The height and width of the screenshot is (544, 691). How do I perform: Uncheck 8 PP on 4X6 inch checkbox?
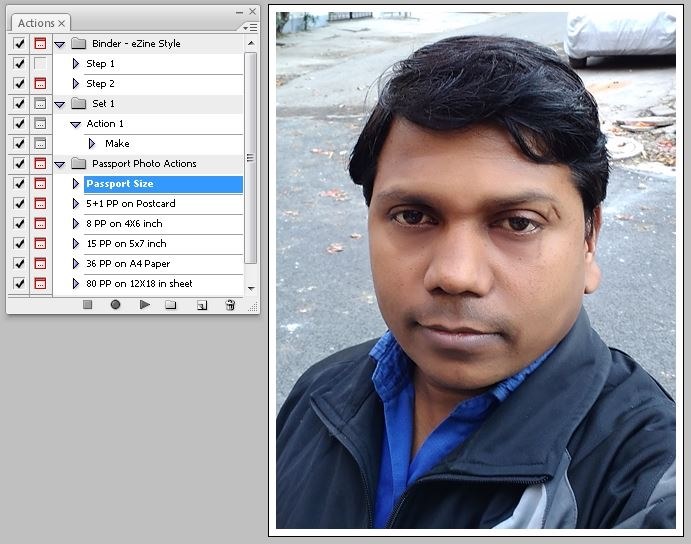point(19,224)
